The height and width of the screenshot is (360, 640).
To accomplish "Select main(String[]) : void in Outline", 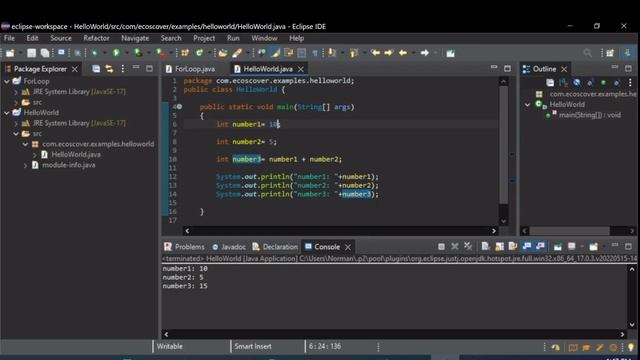I will (x=589, y=115).
